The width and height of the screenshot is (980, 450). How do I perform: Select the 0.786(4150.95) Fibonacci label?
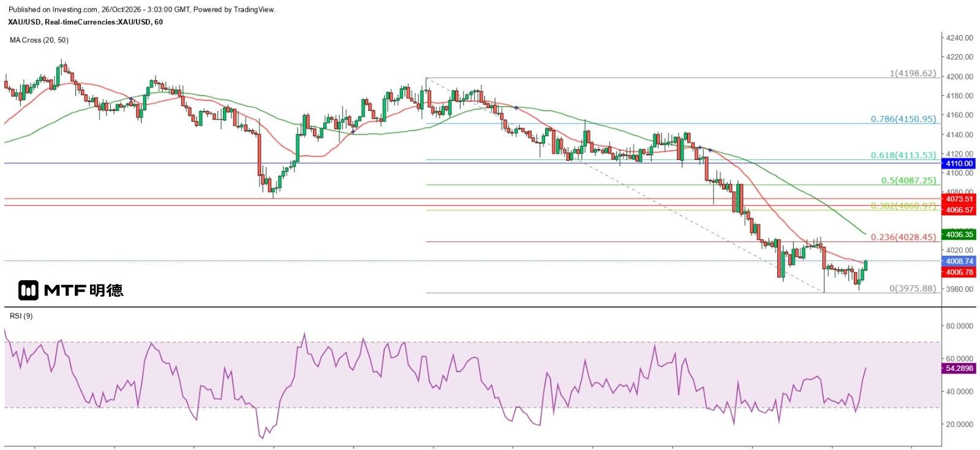(903, 119)
